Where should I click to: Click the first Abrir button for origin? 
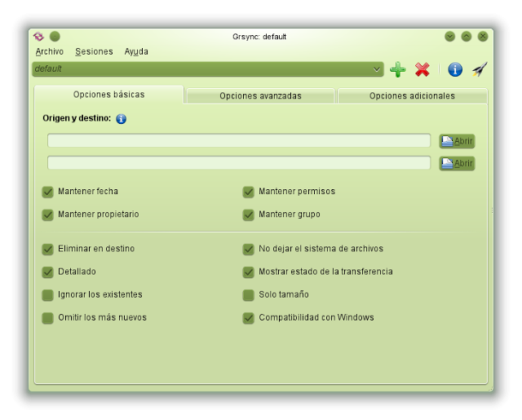point(457,141)
